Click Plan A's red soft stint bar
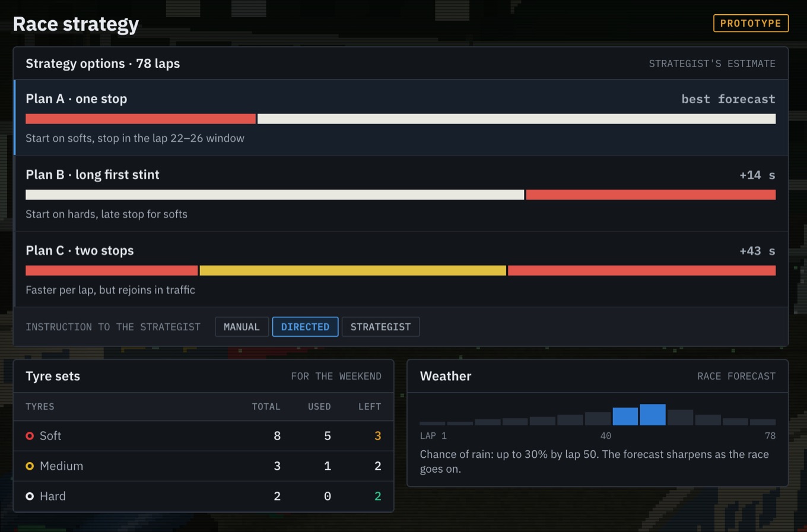Viewport: 807px width, 532px height. click(141, 119)
